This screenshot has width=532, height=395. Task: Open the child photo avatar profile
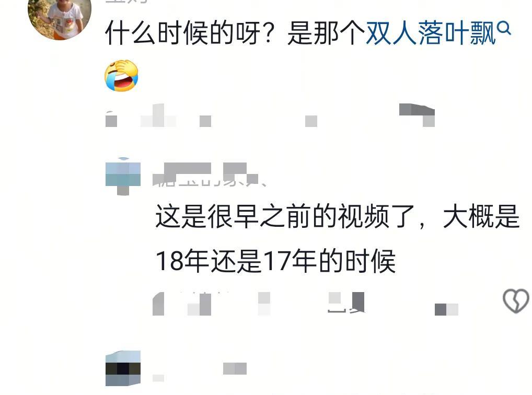pos(60,17)
